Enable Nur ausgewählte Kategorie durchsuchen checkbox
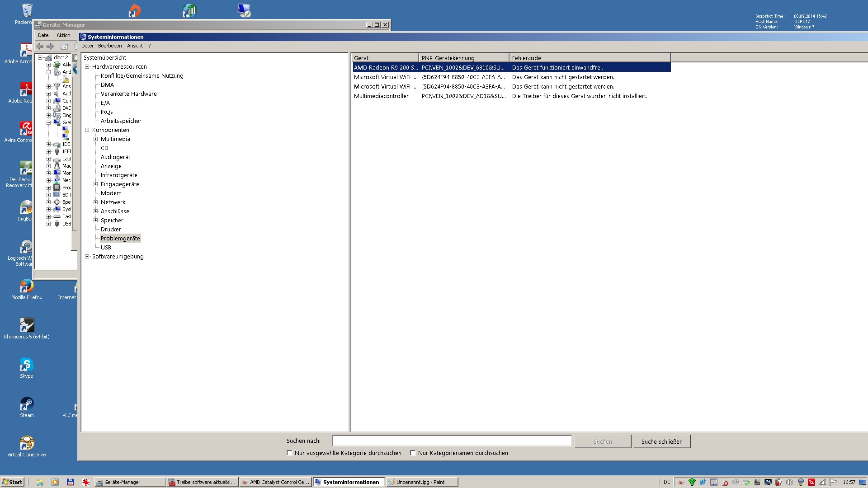 (290, 453)
